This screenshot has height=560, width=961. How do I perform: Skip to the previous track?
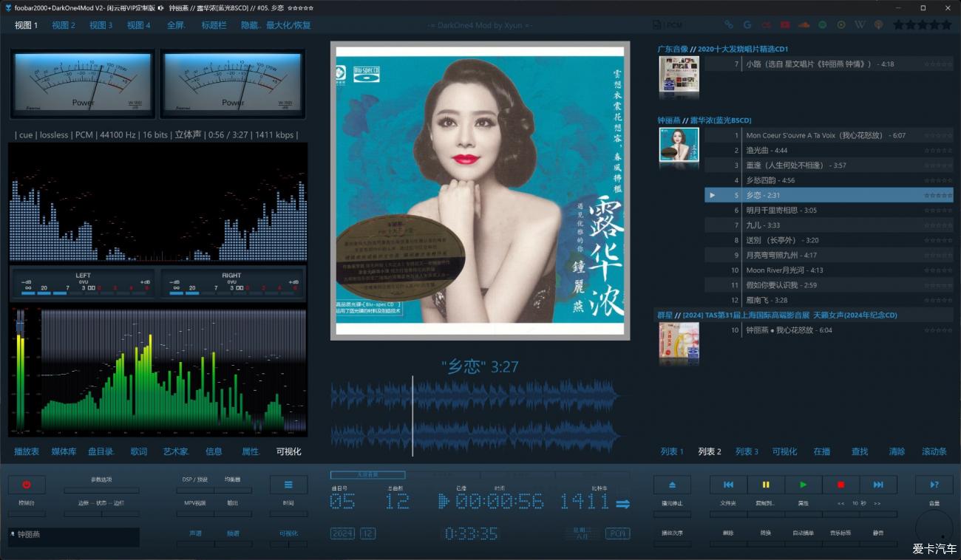click(x=729, y=485)
